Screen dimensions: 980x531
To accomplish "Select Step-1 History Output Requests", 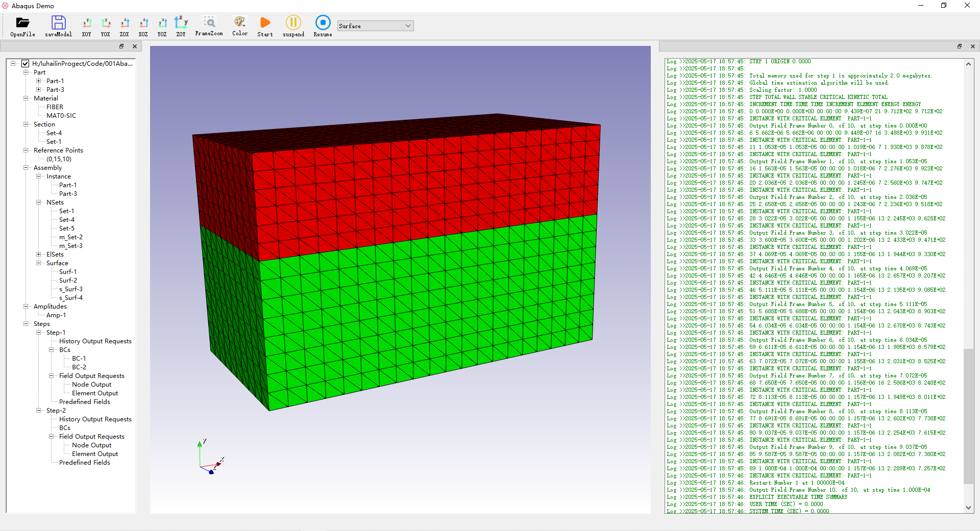I will 95,341.
